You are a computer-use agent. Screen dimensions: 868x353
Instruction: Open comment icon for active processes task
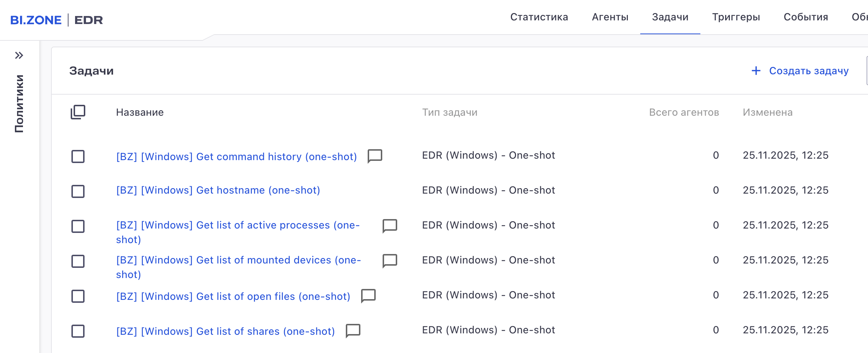390,226
